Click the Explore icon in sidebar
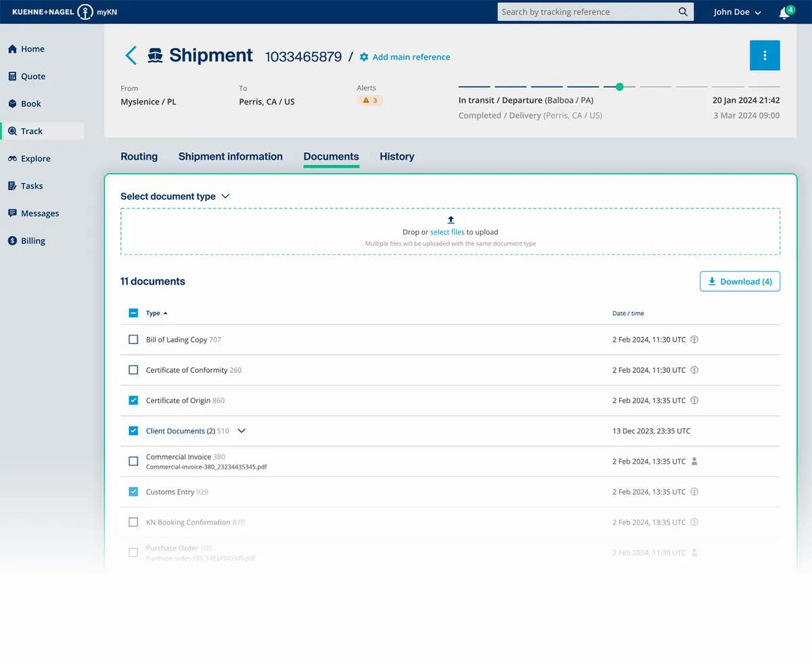 (12, 158)
